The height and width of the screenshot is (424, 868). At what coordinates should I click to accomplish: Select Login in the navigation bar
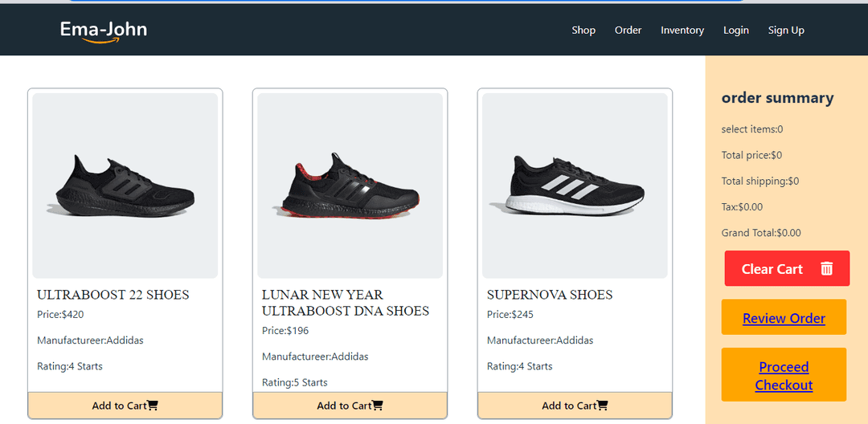(735, 31)
